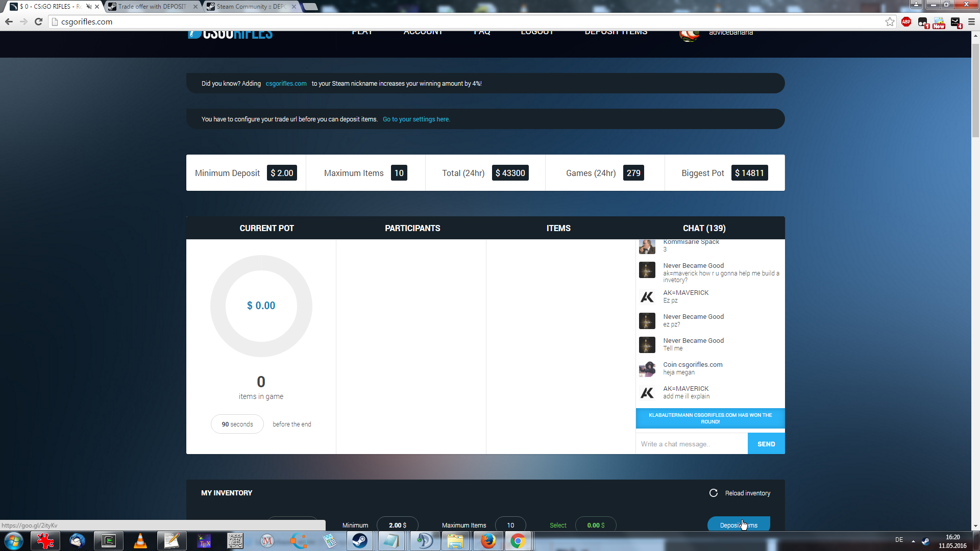
Task: Click the Reload inventory refresh icon
Action: tap(714, 493)
